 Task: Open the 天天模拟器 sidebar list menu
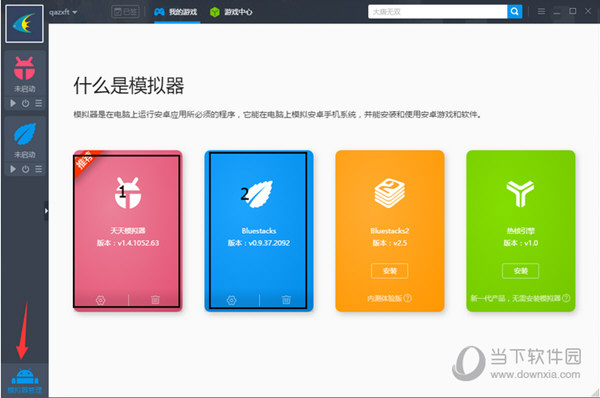(39, 103)
